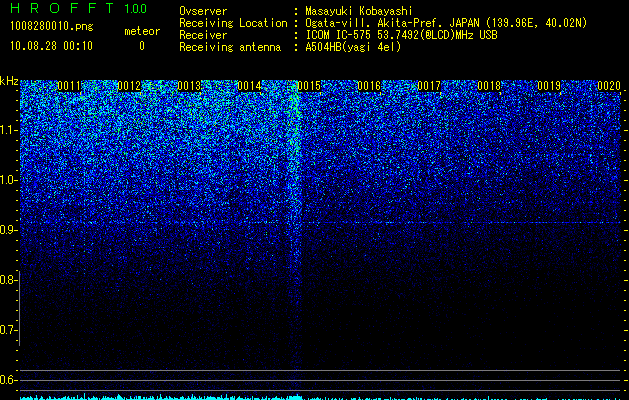
Task: Click the meteor label
Action: pyautogui.click(x=142, y=31)
